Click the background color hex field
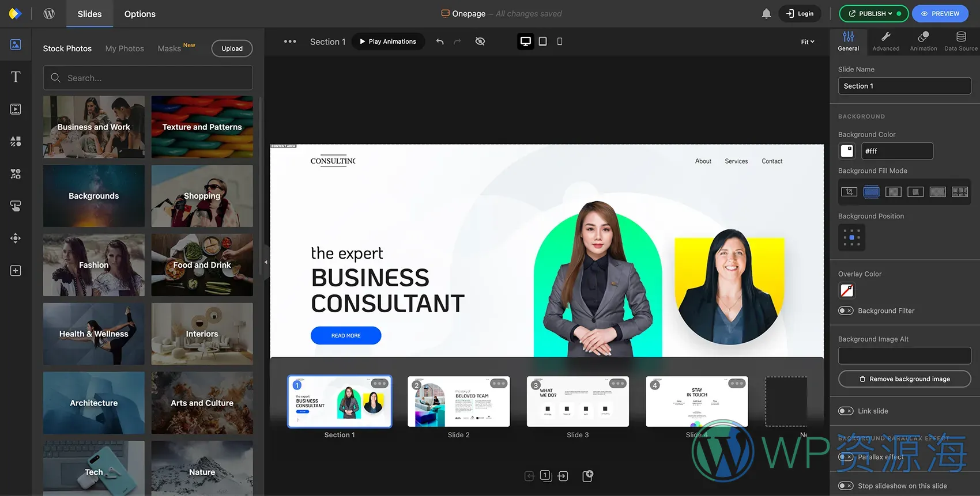Image resolution: width=980 pixels, height=496 pixels. point(897,151)
